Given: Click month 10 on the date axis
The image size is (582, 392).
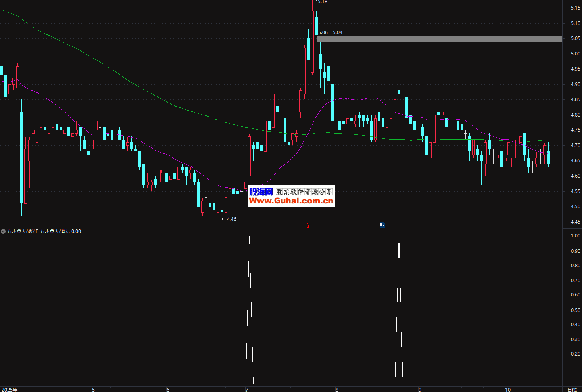Looking at the screenshot, I should click(x=507, y=390).
